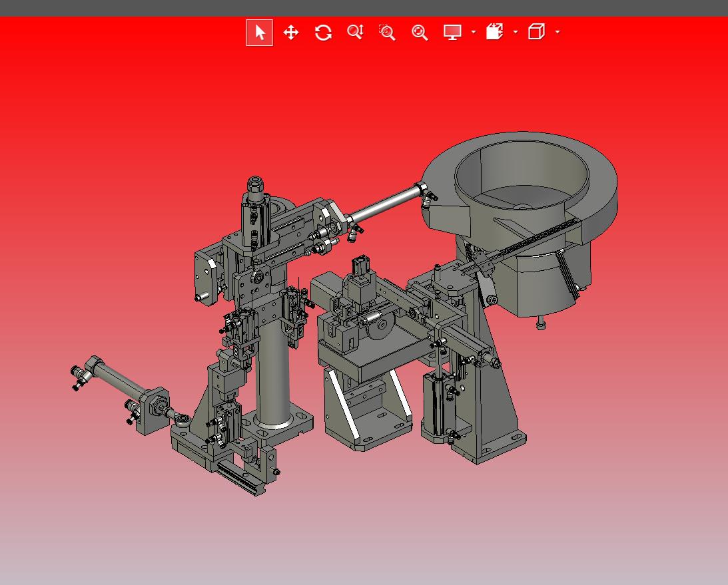
Task: Click the monitor display settings icon
Action: pos(453,33)
